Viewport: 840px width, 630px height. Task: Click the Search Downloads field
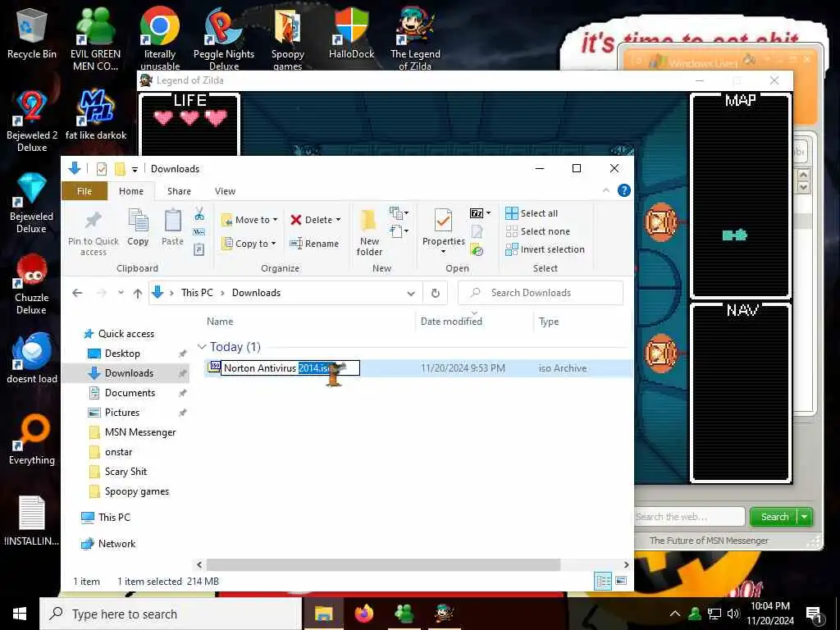541,293
